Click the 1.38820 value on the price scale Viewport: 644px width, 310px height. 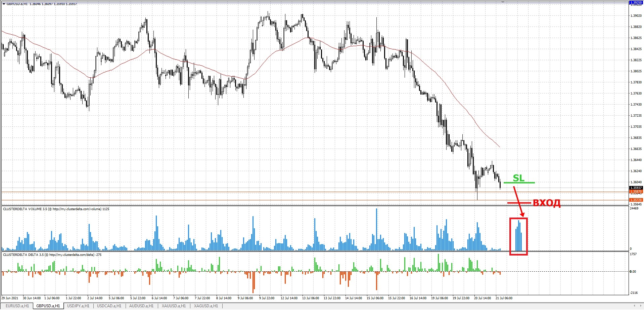pos(636,27)
